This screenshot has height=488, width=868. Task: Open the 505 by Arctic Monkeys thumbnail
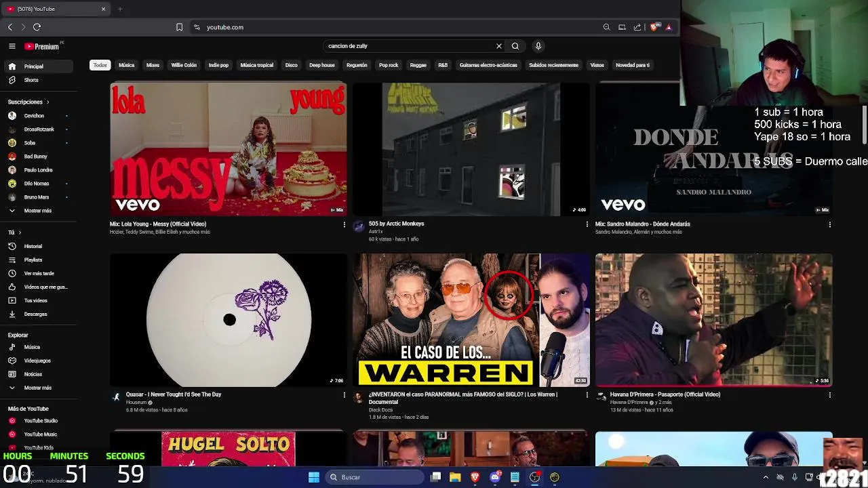point(471,149)
